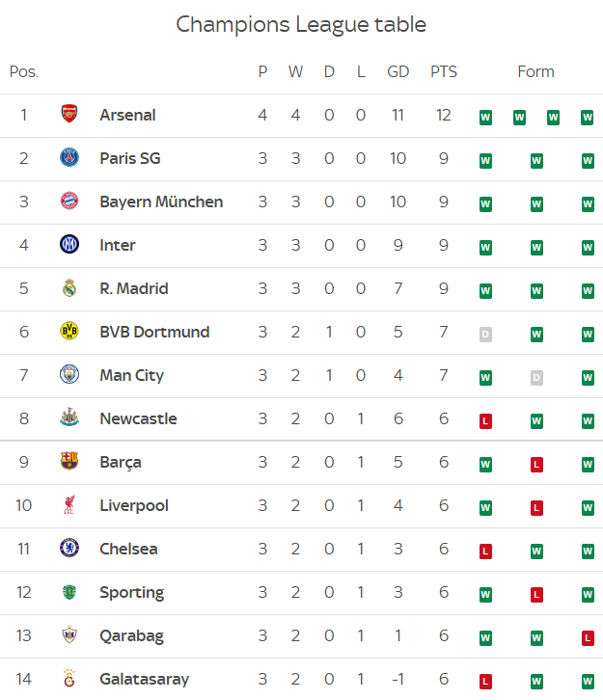Open the Chelsea team link
Viewport: 603px width, 700px height.
128,549
